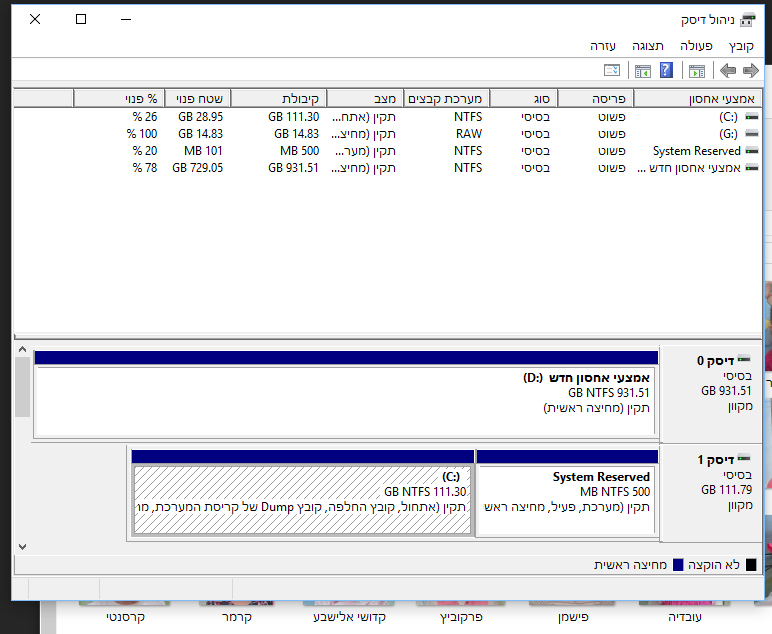Viewport: 772px width, 634px height.
Task: Open the פעולה menu
Action: pos(696,46)
